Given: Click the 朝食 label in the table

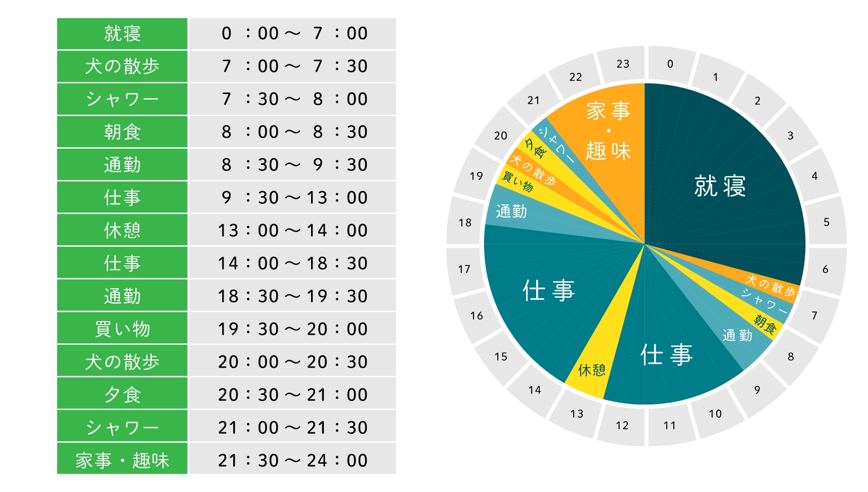Looking at the screenshot, I should (x=122, y=132).
